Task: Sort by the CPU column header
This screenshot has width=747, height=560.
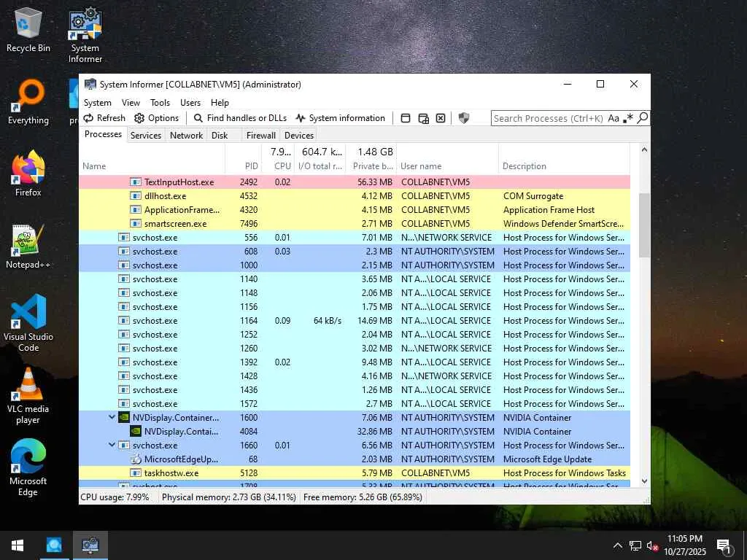Action: [x=277, y=159]
